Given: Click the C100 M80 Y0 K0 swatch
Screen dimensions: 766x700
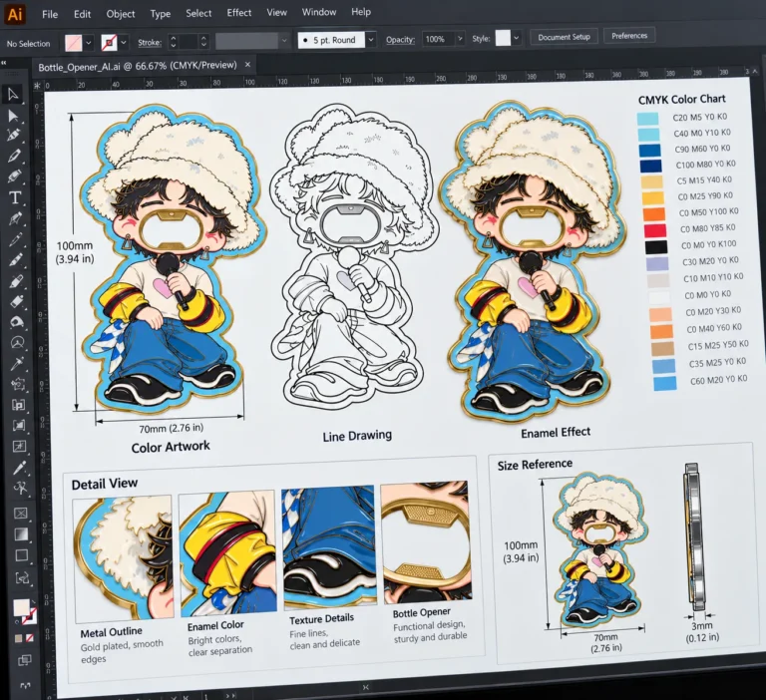Looking at the screenshot, I should [x=650, y=167].
